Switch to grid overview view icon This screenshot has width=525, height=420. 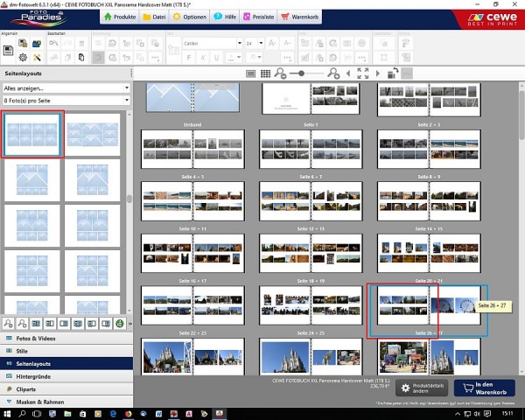point(264,74)
